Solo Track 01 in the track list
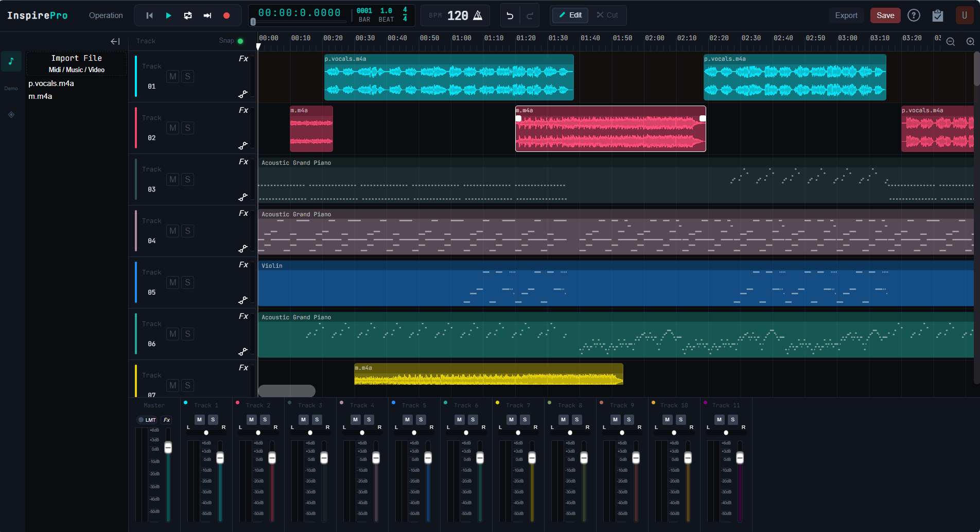The image size is (980, 532). (x=188, y=77)
